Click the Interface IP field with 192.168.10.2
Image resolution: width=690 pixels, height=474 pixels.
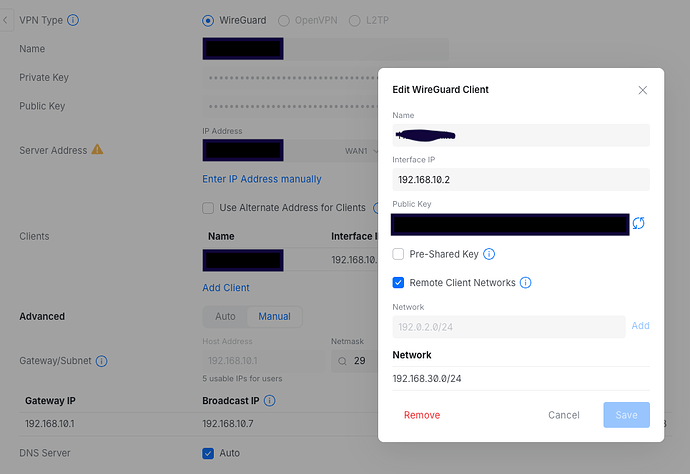(x=521, y=179)
